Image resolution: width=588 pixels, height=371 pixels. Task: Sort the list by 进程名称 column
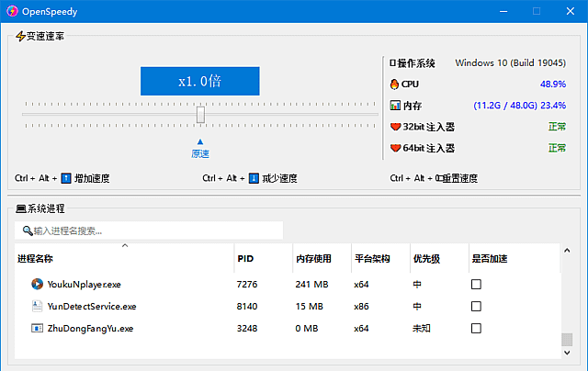click(125, 258)
